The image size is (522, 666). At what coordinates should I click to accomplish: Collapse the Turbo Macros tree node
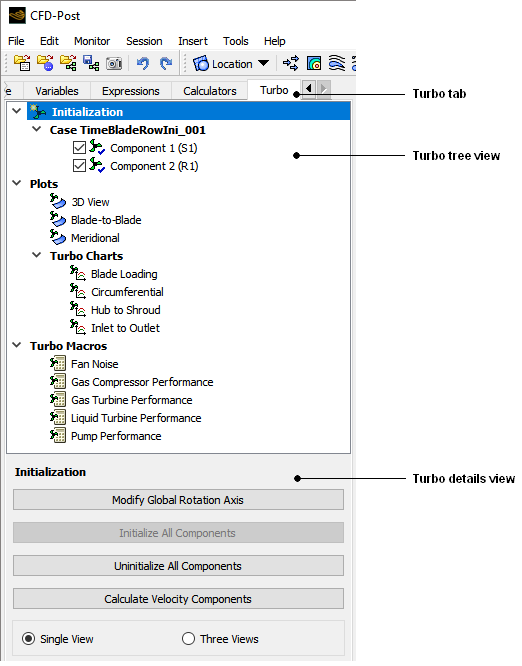17,347
